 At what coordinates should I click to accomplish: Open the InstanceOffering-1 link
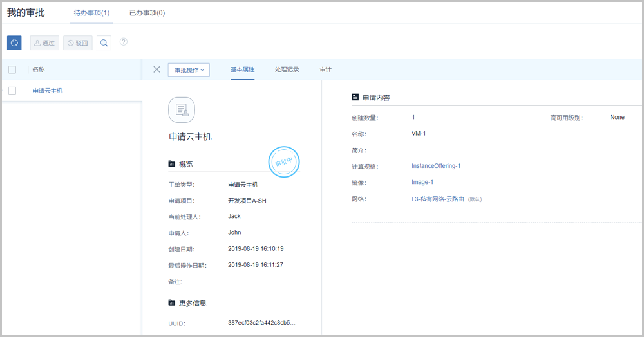tap(436, 166)
